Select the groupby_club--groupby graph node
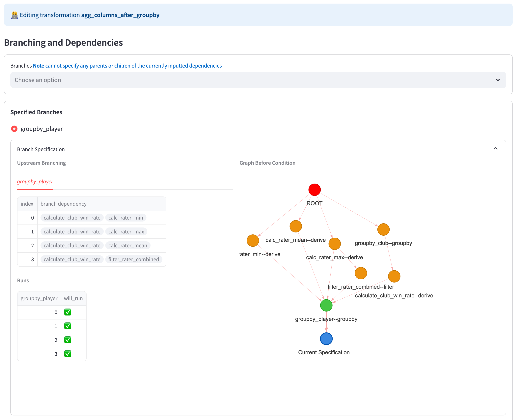The height and width of the screenshot is (420, 521). coord(383,229)
